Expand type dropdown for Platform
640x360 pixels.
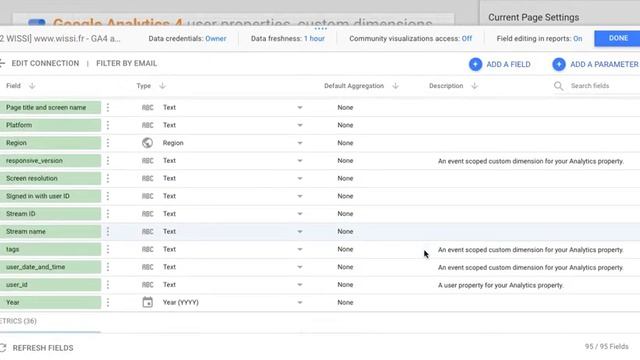click(300, 125)
